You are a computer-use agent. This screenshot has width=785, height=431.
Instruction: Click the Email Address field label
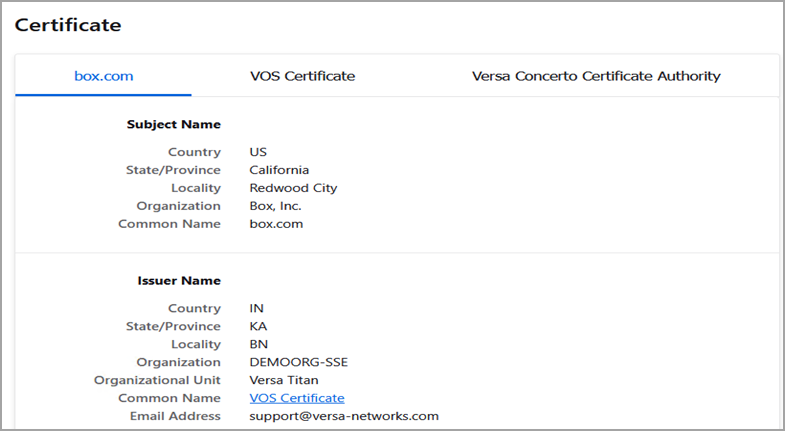click(x=175, y=416)
